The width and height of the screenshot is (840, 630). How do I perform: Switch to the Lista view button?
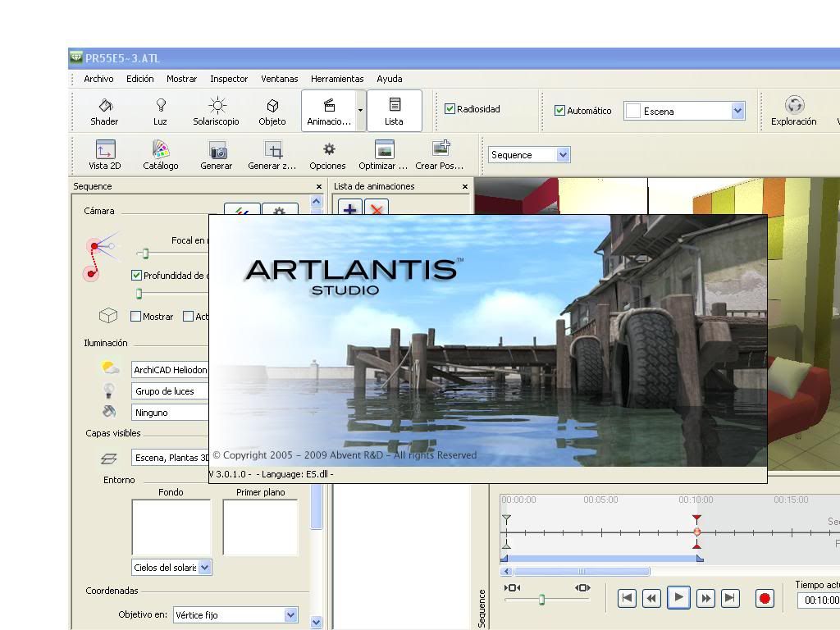tap(395, 111)
